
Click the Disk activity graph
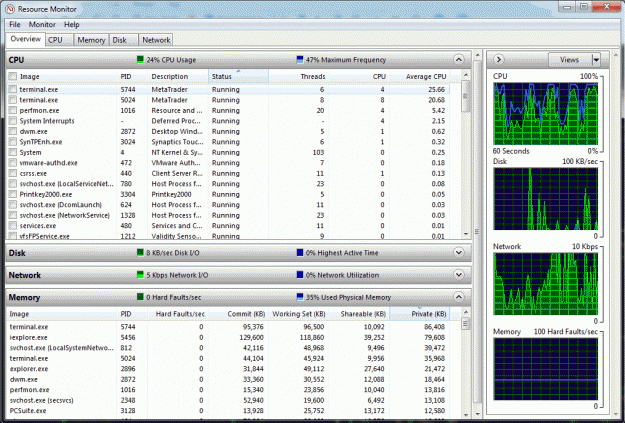(546, 199)
